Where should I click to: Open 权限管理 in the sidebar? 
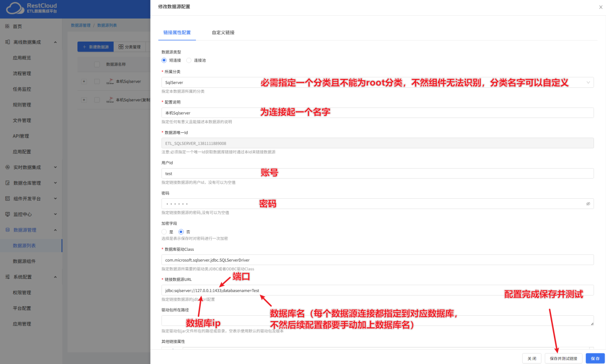click(x=22, y=292)
